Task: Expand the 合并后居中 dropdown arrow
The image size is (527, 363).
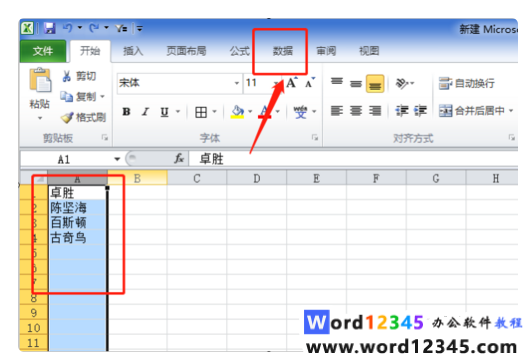Action: pos(511,111)
